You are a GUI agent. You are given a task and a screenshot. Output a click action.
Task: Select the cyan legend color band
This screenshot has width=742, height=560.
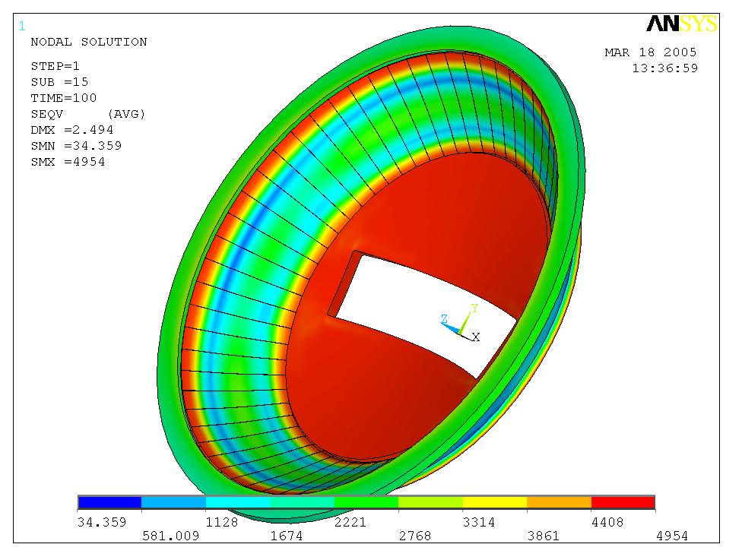click(238, 502)
